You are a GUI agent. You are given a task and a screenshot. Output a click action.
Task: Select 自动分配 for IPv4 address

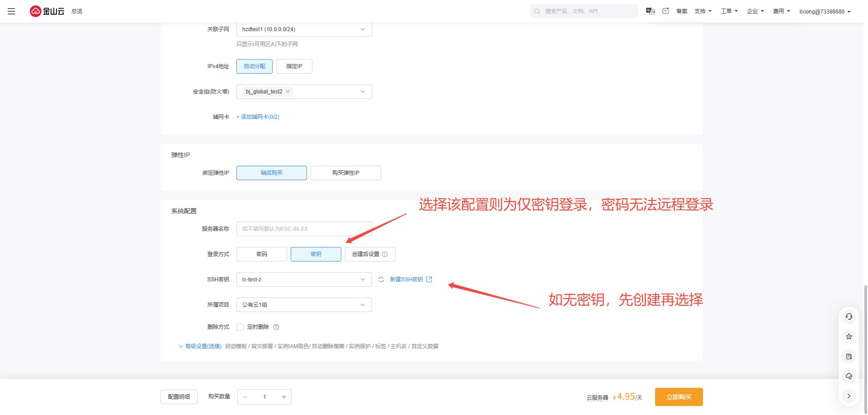(255, 66)
